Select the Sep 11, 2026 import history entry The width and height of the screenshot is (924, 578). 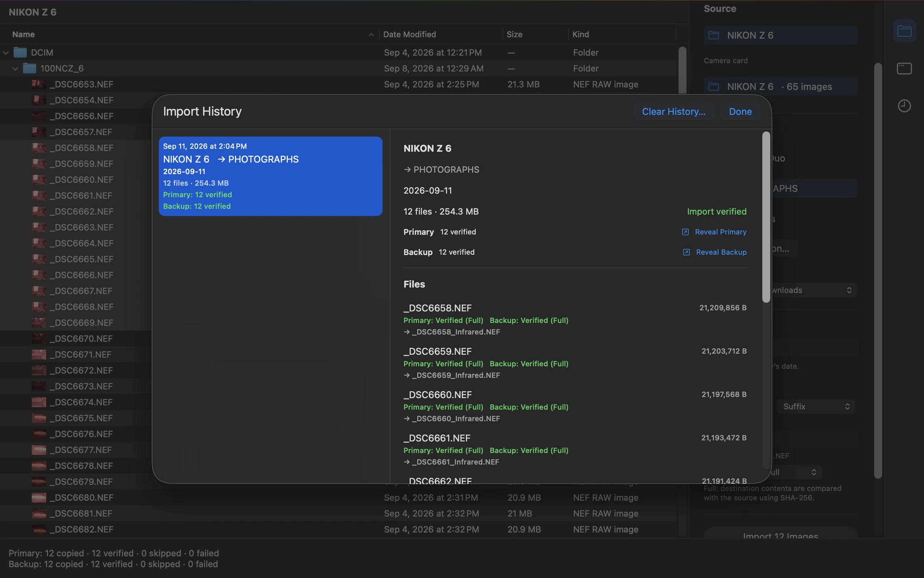click(270, 176)
